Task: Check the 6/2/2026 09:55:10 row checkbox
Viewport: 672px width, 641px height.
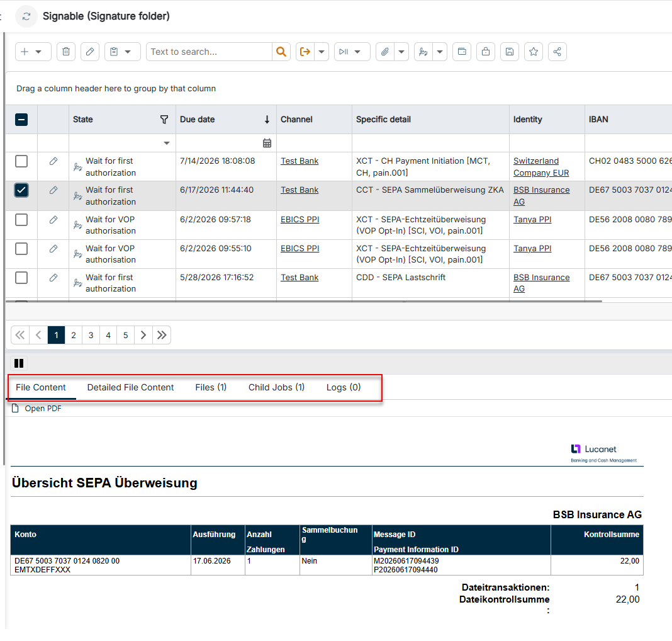Action: click(21, 249)
